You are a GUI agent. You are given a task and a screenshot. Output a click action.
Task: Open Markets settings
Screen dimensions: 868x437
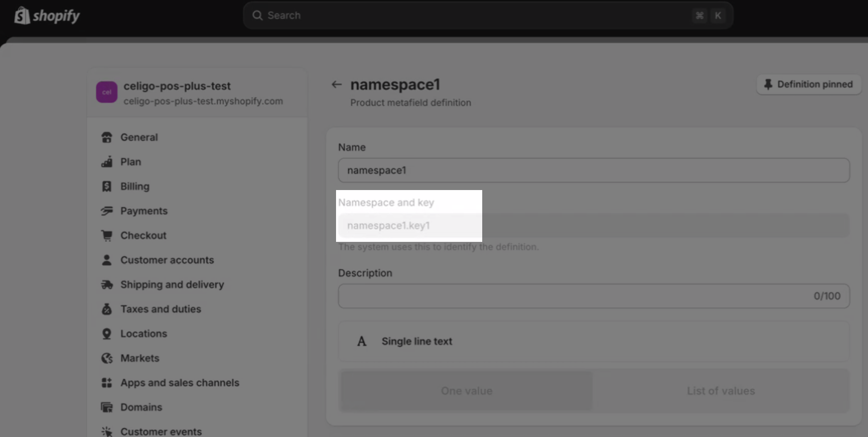point(140,358)
